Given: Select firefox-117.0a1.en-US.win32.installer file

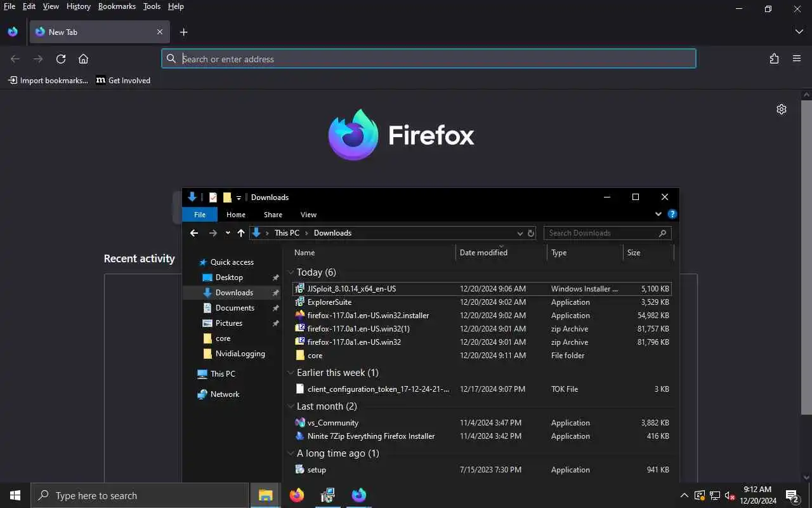Looking at the screenshot, I should (482, 316).
